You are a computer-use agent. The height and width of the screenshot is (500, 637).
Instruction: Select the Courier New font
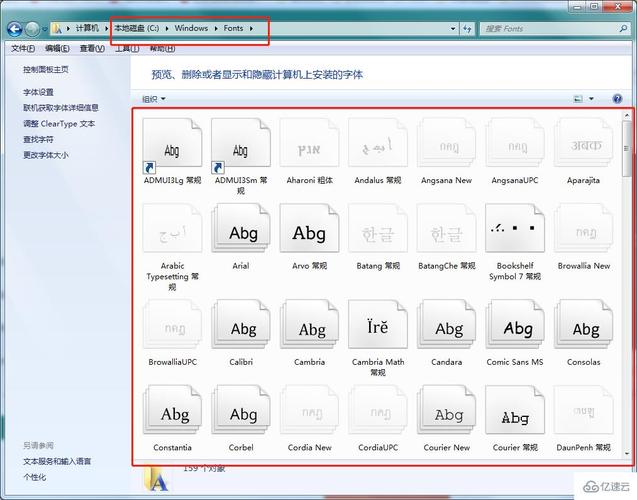tap(447, 415)
